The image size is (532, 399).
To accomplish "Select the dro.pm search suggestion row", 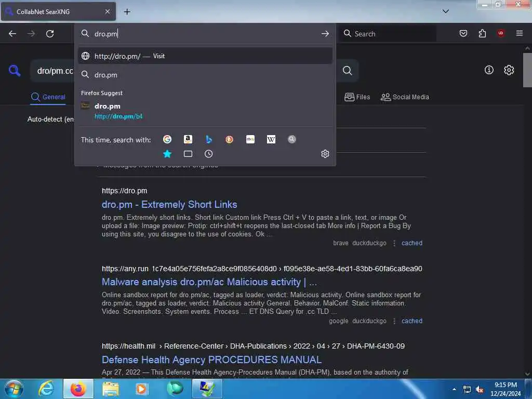I will click(x=205, y=75).
